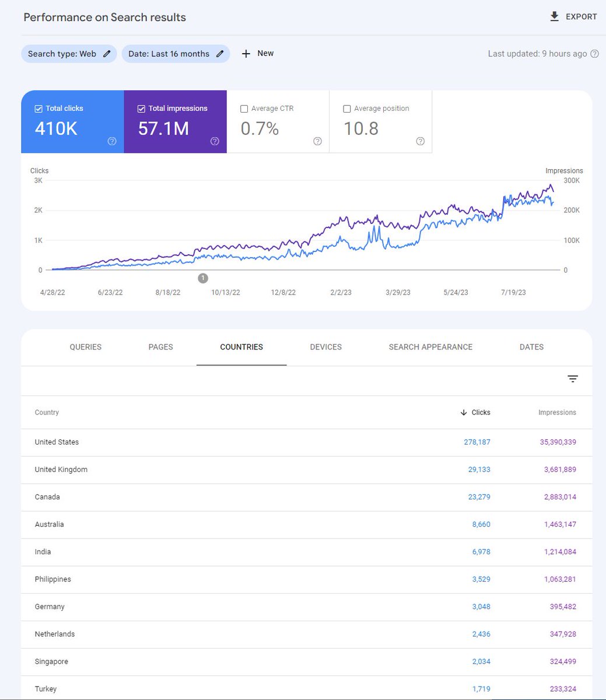Click the edit pencil on Search type filter
This screenshot has height=700, width=606.
[x=106, y=53]
